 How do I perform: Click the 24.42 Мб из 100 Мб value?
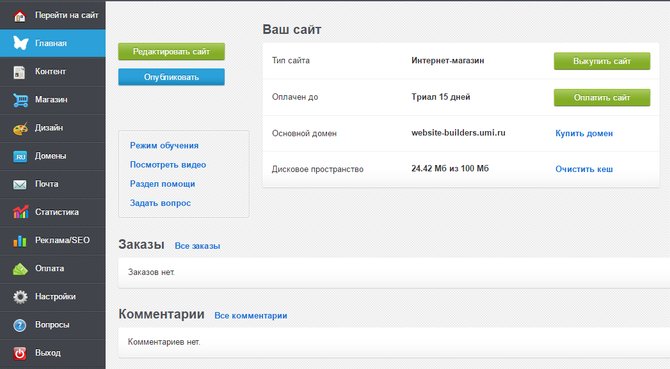[450, 169]
